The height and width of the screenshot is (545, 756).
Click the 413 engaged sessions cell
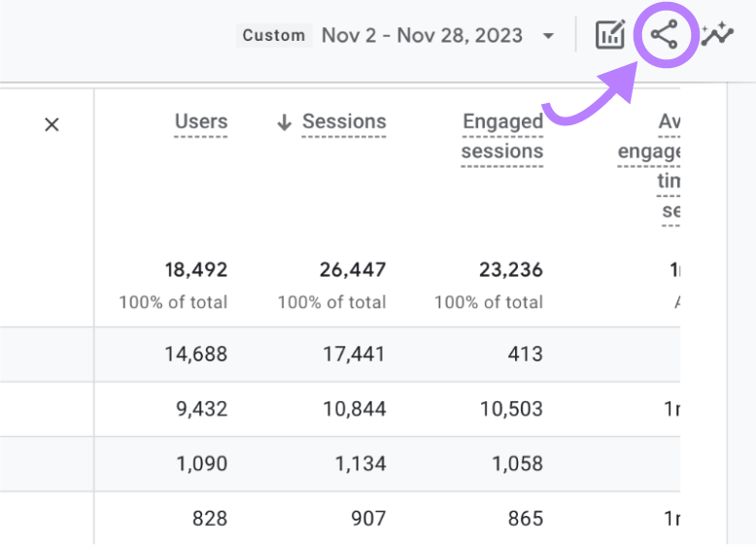click(x=526, y=355)
